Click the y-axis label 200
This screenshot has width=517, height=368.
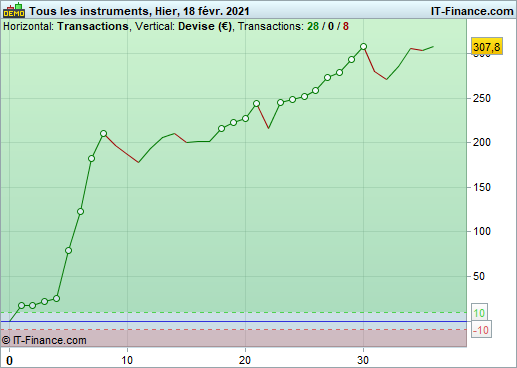[482, 142]
